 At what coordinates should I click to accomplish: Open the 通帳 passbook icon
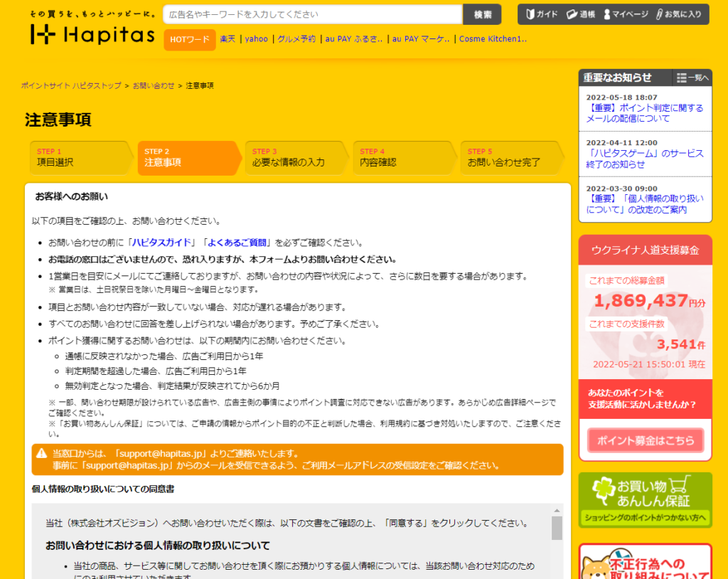coord(581,14)
